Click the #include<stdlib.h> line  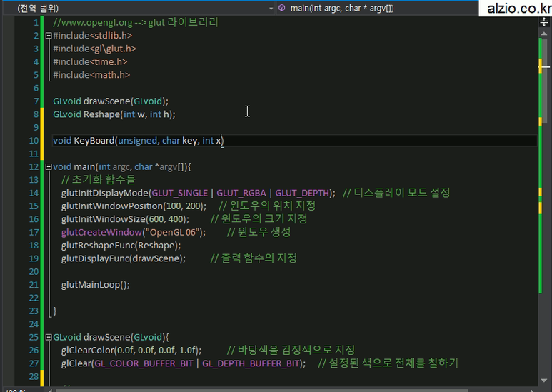[x=93, y=36]
